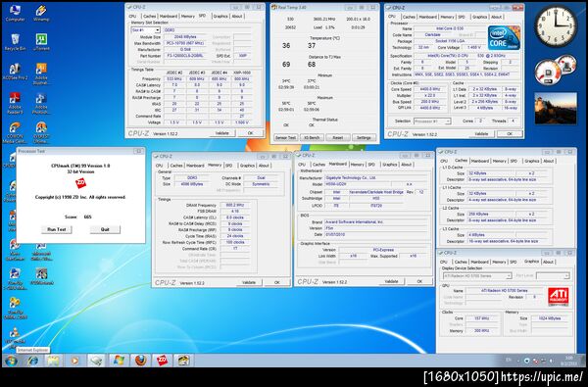The image size is (588, 387).
Task: Click Validate in the processor CPU-Z window
Action: point(481,134)
